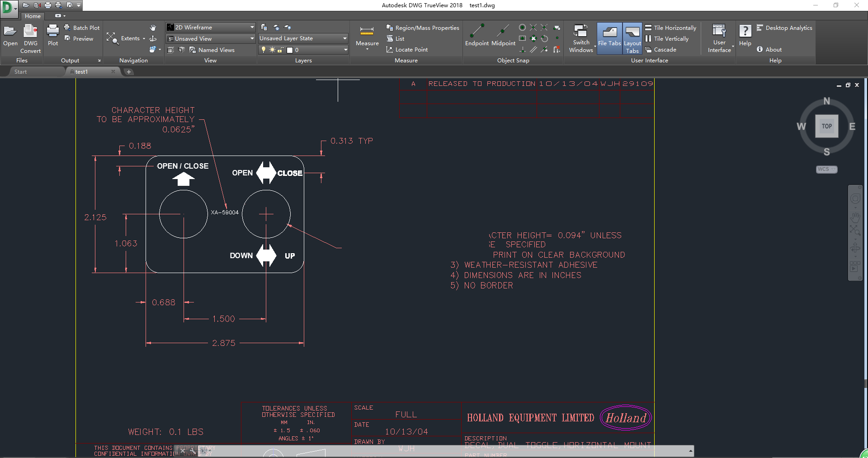Click the white layer color swatch
Viewport: 868px width, 458px height.
coord(290,50)
